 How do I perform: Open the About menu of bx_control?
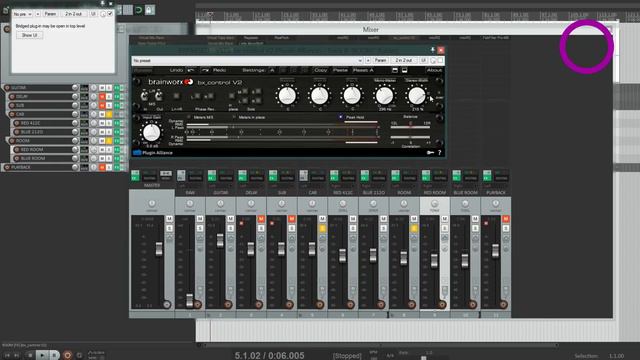(x=434, y=70)
